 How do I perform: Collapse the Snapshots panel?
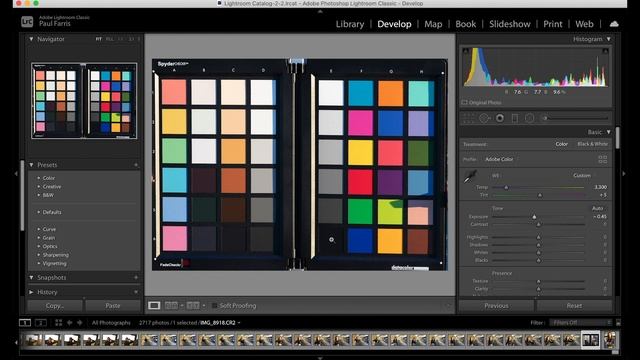31,278
